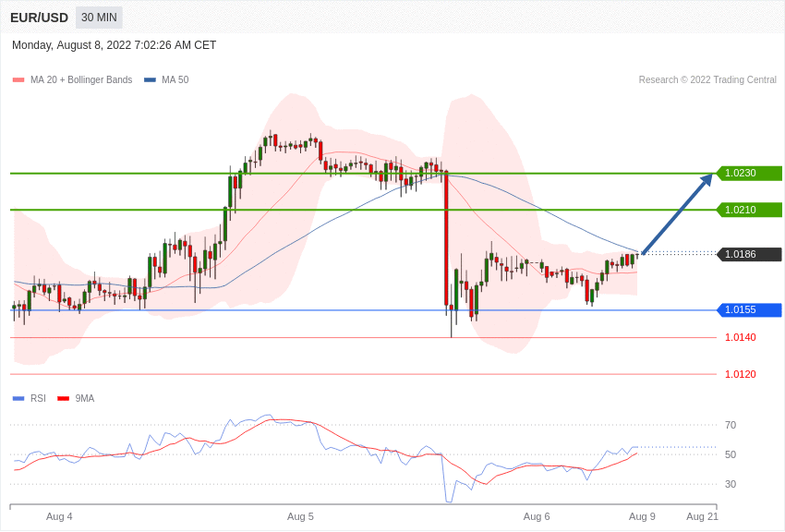Click the Aug 21 date axis label

pyautogui.click(x=703, y=517)
